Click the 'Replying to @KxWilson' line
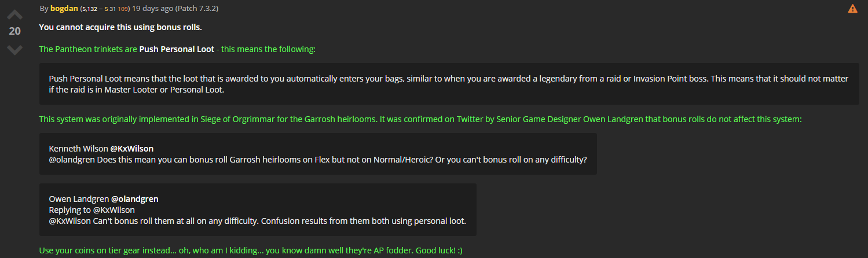Viewport: 868px width, 258px height. pyautogui.click(x=92, y=210)
